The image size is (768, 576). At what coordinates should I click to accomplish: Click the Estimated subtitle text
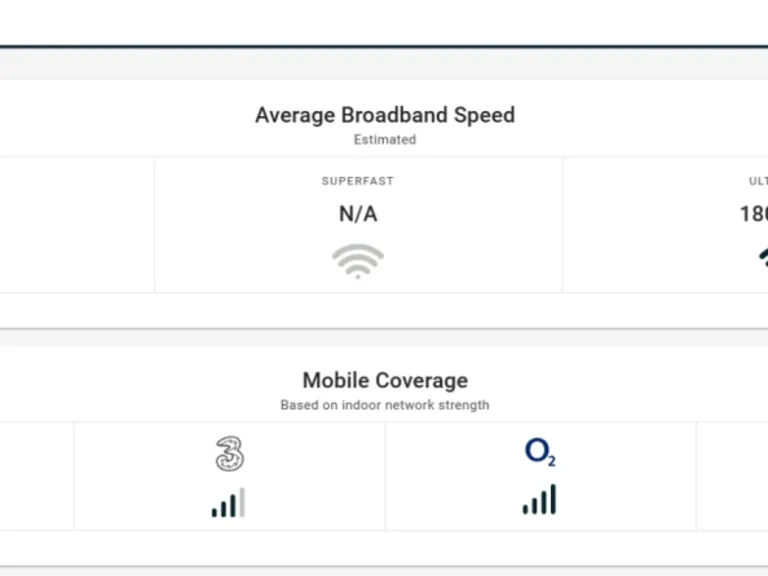coord(384,140)
